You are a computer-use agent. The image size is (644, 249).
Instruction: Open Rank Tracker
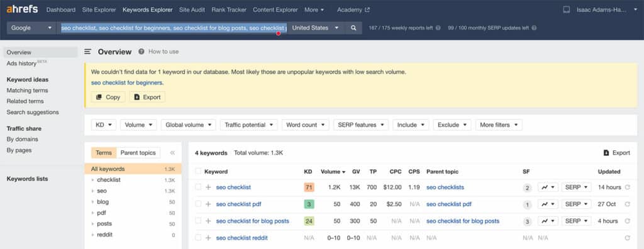tap(229, 9)
